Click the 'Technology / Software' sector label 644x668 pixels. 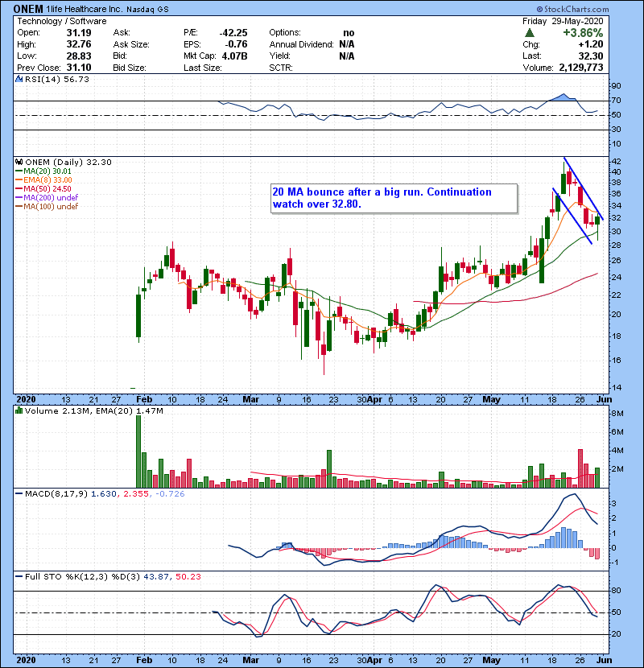point(62,21)
